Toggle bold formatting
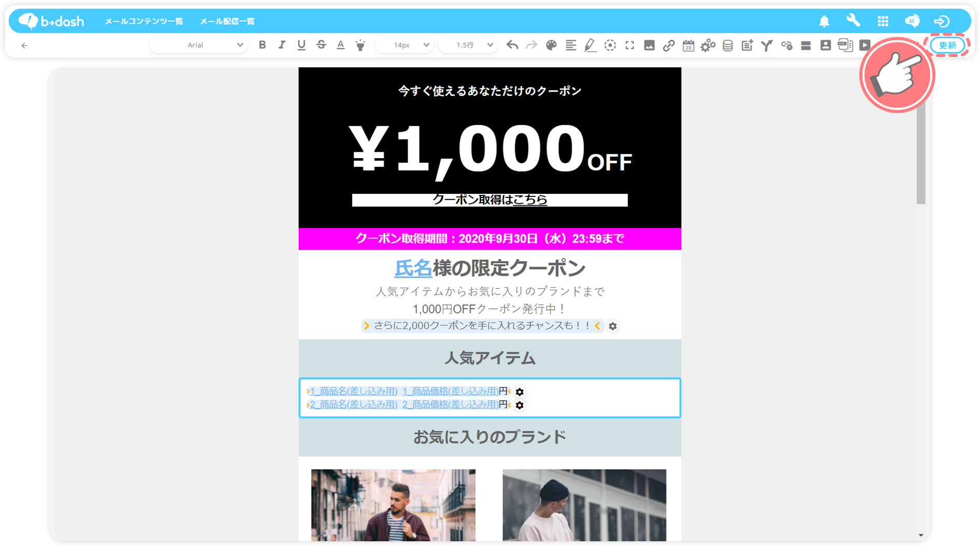 click(262, 45)
